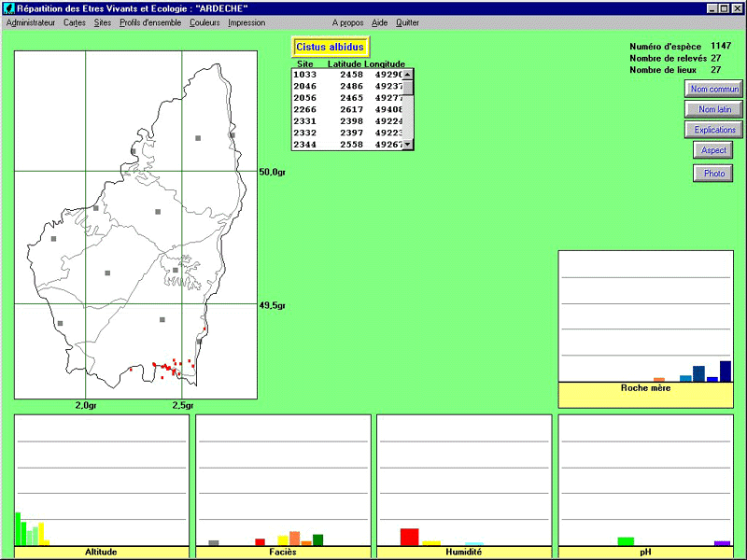This screenshot has width=747, height=560.
Task: Open the Aide menu
Action: pos(379,22)
